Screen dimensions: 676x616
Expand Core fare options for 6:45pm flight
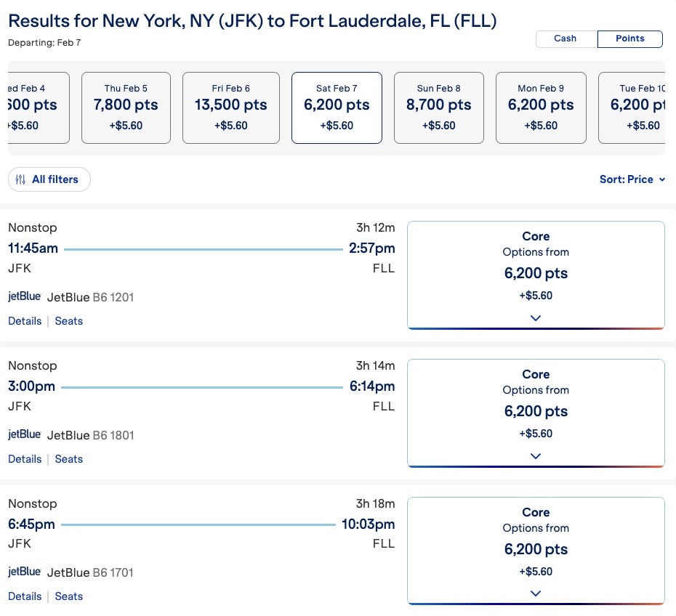coord(536,593)
